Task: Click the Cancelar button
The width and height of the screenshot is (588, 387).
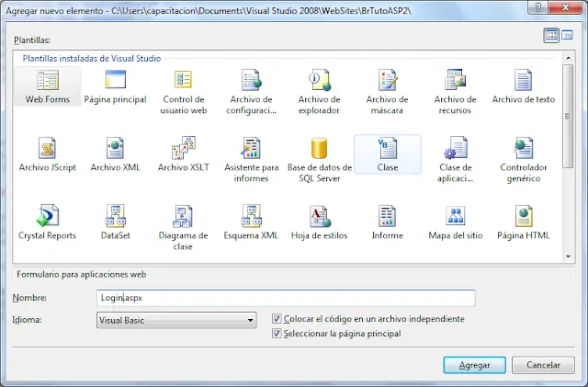Action: [543, 365]
